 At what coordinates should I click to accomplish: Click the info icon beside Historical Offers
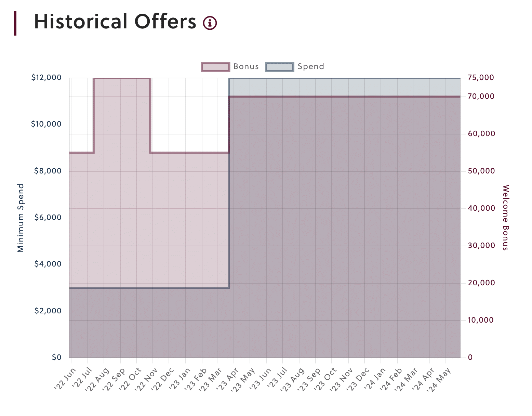click(210, 23)
